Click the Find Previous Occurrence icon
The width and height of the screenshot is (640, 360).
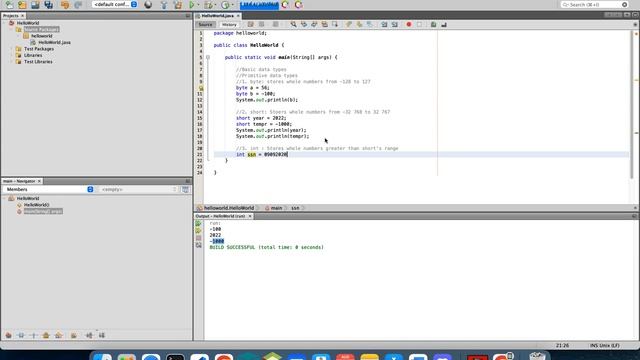click(304, 24)
